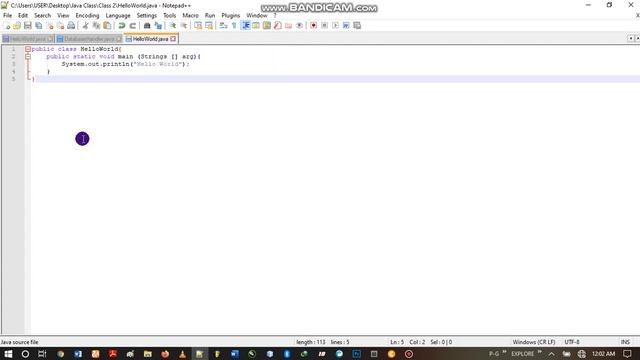Click the Save Recorded Macro icon
This screenshot has height=360, width=640.
(357, 26)
